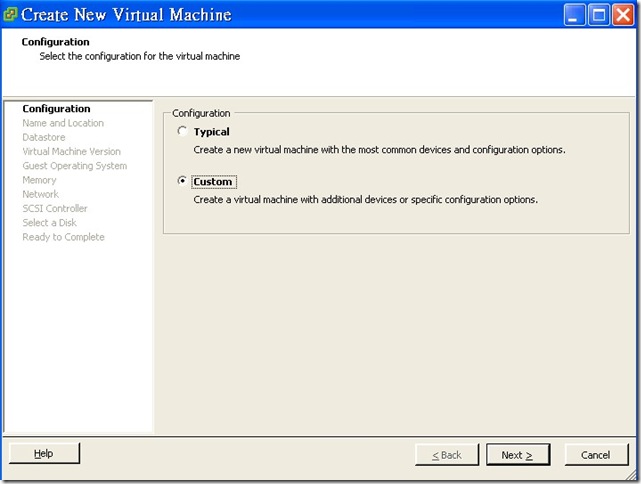This screenshot has height=484, width=641.
Task: Select the Memory step in sidebar
Action: (x=39, y=180)
